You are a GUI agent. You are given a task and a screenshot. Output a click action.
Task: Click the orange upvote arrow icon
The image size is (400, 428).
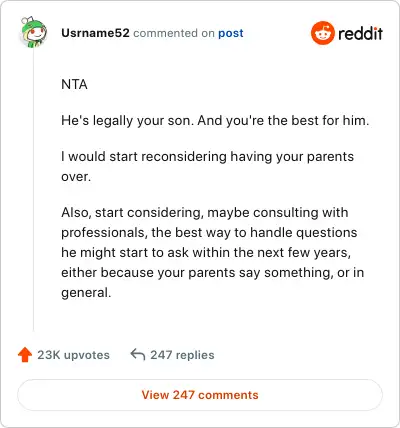coord(25,355)
